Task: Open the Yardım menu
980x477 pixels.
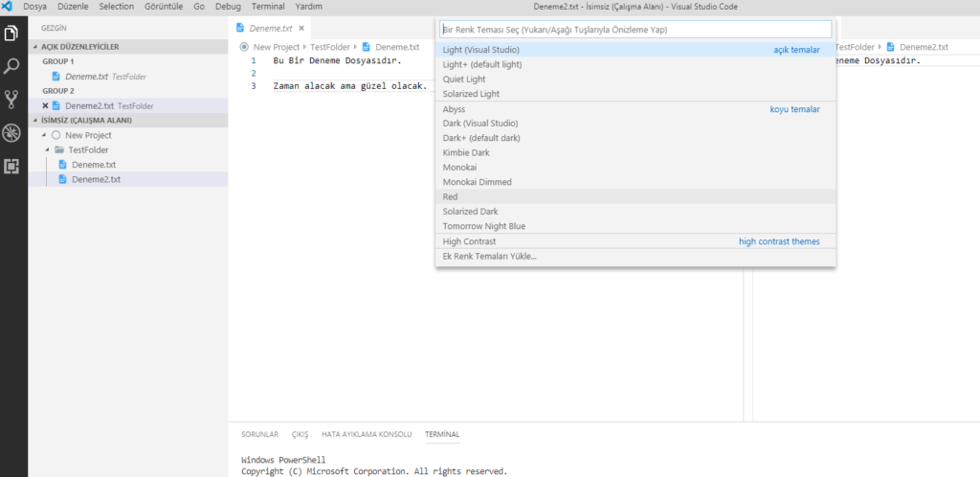Action: (x=309, y=7)
